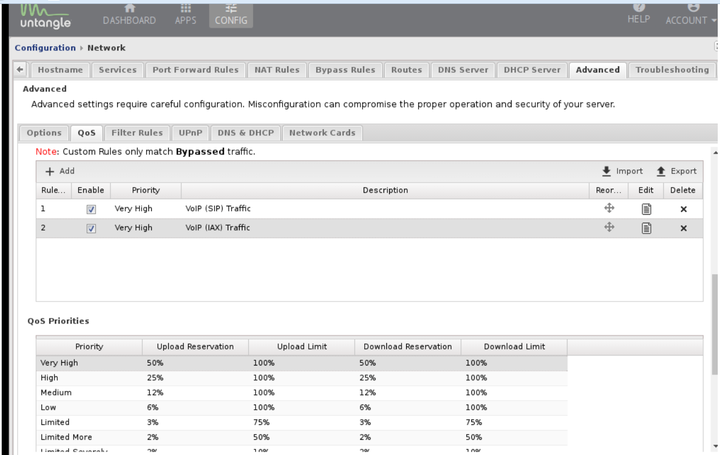The width and height of the screenshot is (720, 455).
Task: Select the Network Cards sub-tab
Action: [x=320, y=132]
